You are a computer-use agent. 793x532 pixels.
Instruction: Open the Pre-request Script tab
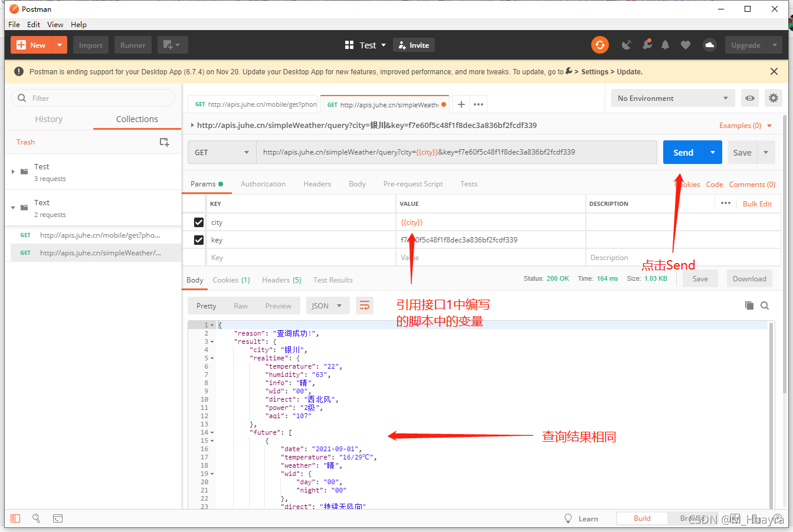[413, 184]
